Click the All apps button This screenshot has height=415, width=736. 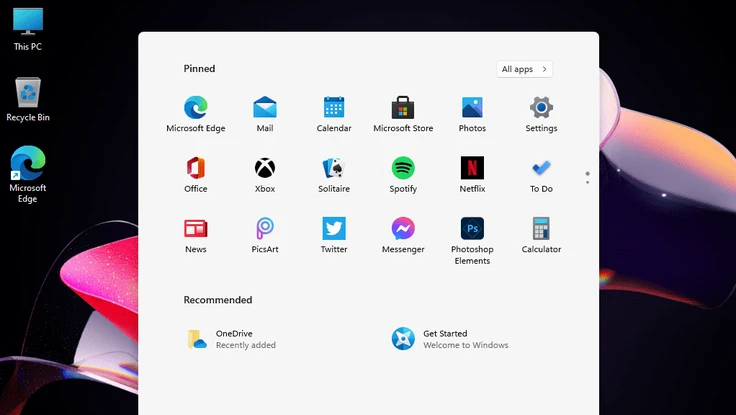pos(524,69)
